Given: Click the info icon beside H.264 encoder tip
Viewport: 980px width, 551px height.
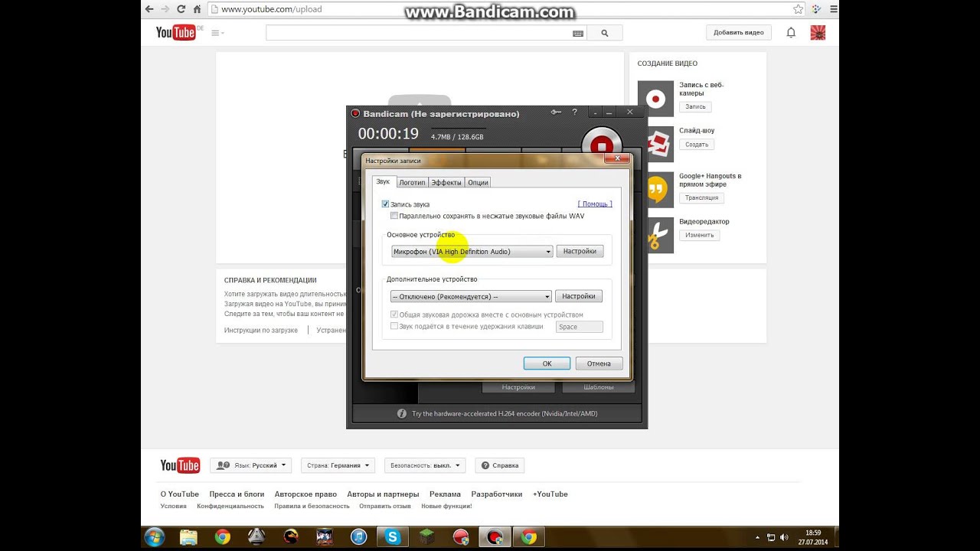Looking at the screenshot, I should [402, 413].
